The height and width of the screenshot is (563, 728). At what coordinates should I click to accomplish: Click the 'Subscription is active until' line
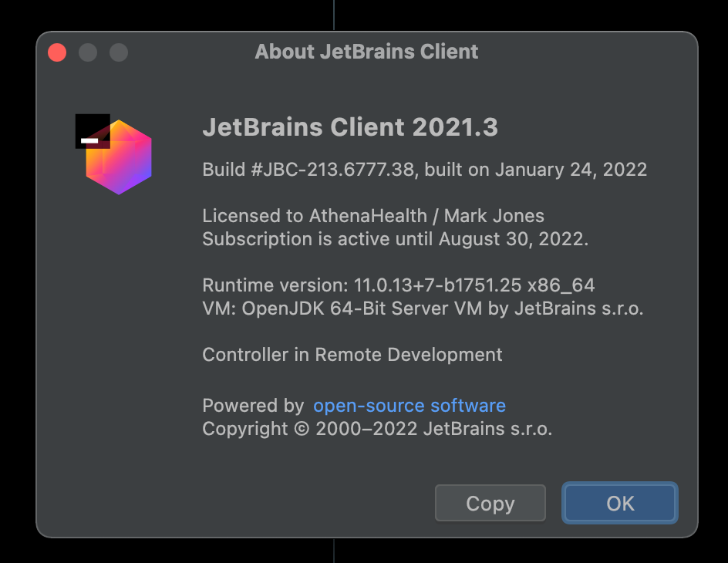(x=395, y=239)
